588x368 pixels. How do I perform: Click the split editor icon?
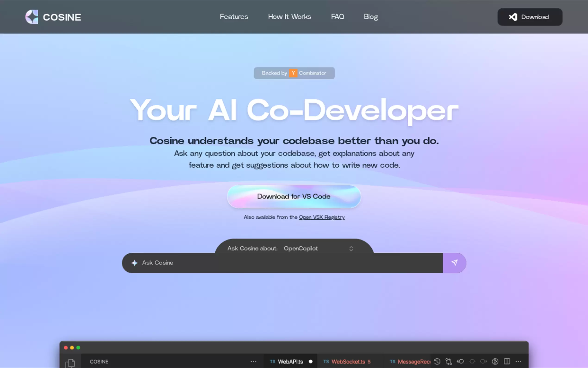point(507,362)
